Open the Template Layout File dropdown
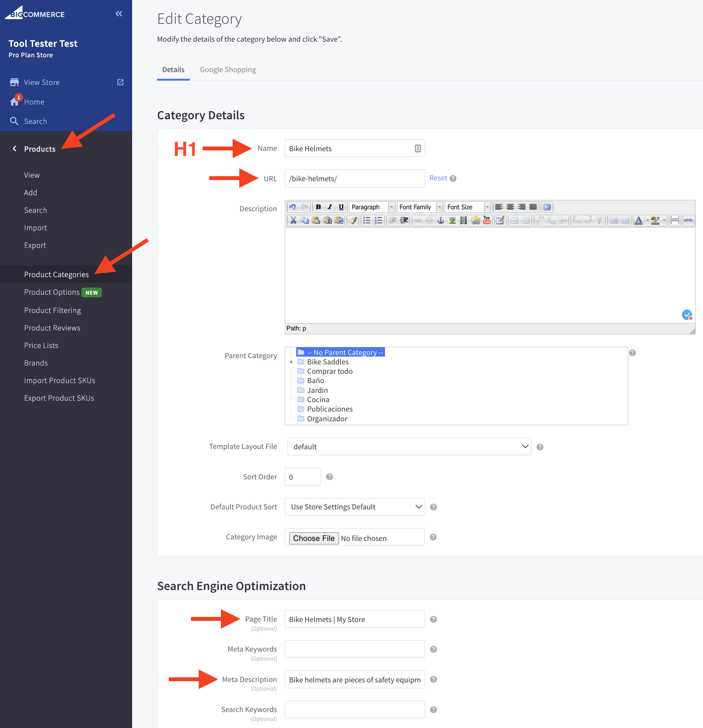703x728 pixels. [409, 447]
